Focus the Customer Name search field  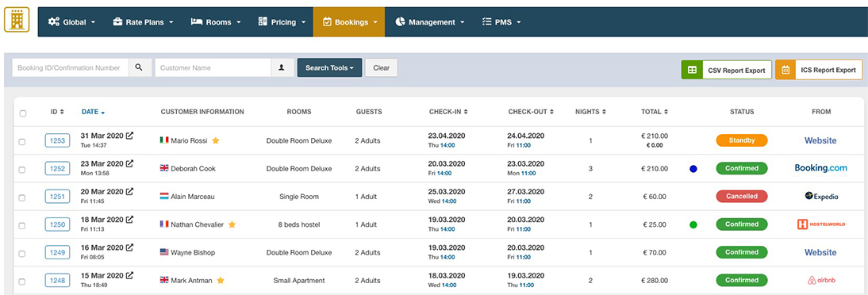click(x=213, y=67)
